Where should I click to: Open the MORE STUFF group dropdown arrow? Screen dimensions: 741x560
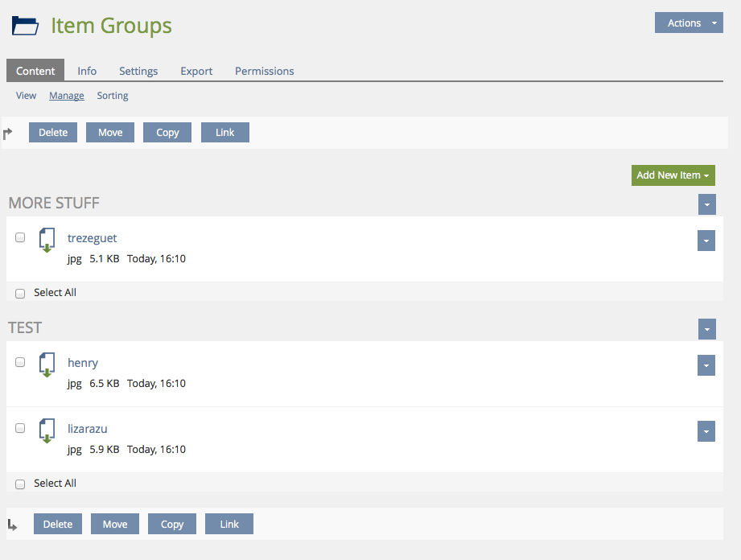706,204
